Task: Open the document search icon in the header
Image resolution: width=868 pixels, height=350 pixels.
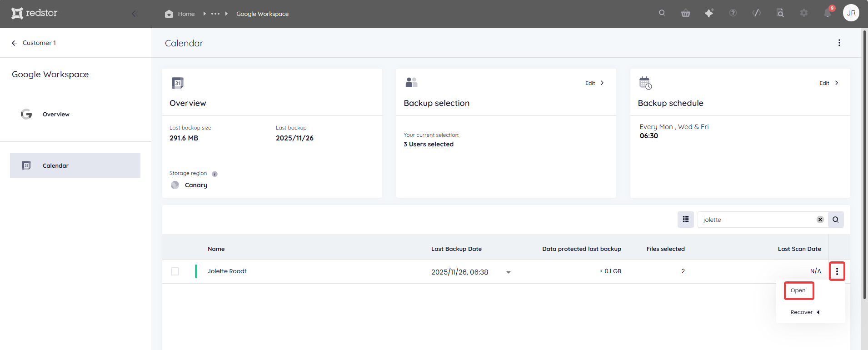Action: (780, 13)
